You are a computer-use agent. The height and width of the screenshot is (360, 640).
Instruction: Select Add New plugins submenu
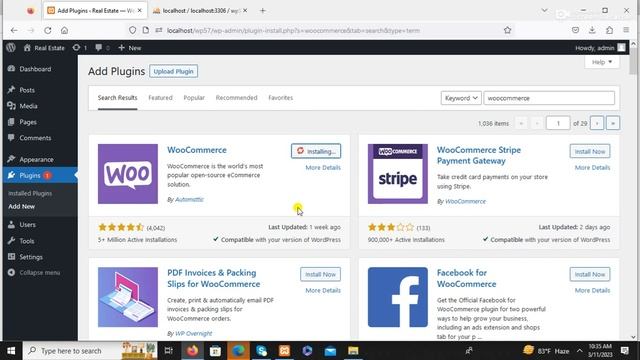[21, 207]
